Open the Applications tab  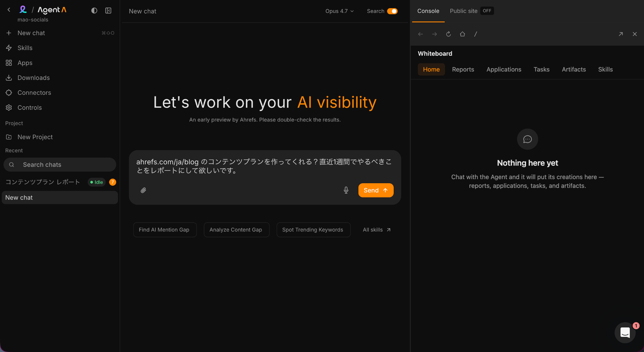(504, 69)
